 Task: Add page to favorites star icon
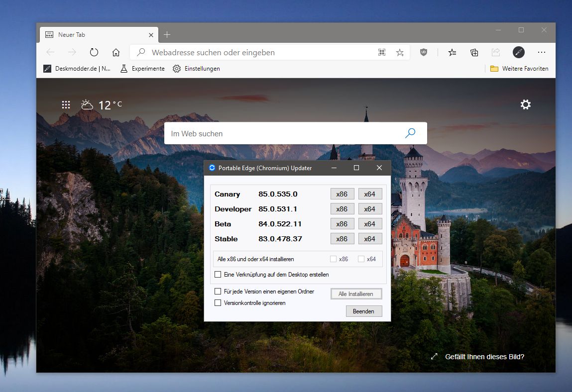tap(400, 53)
